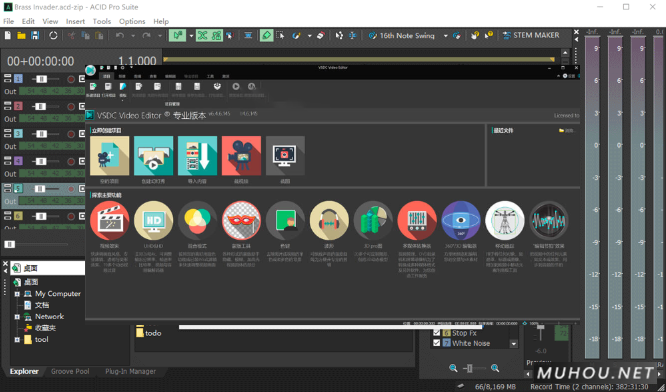Open the Edit menu

(x=28, y=21)
